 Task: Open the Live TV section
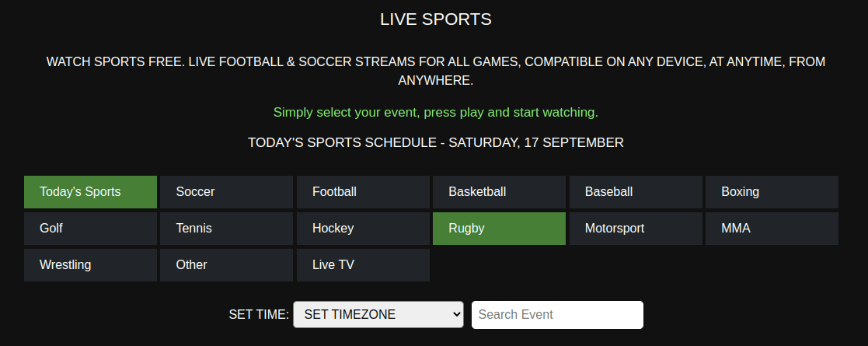click(363, 265)
